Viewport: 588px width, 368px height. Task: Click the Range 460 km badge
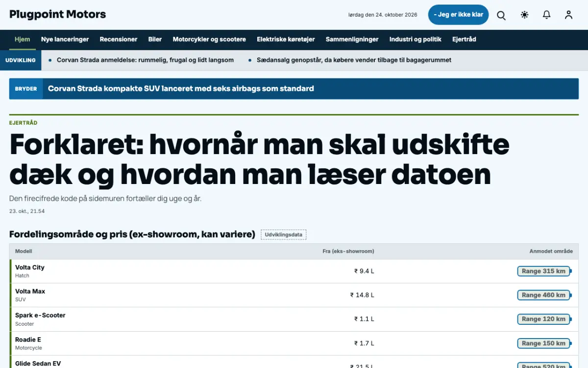[544, 295]
